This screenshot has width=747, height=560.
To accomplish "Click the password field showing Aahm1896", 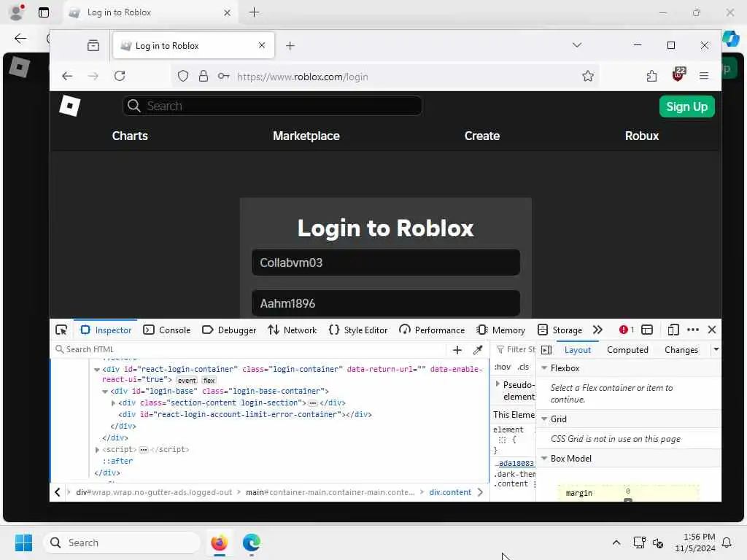I will (386, 303).
